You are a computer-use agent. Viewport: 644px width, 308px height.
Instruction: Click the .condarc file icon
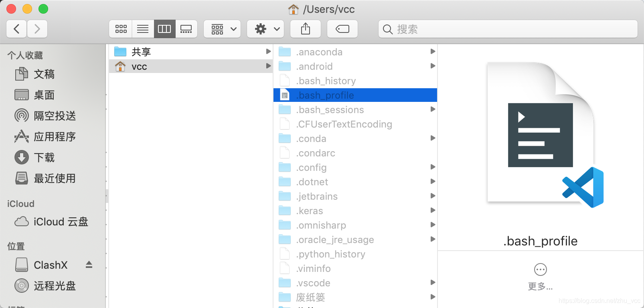285,153
